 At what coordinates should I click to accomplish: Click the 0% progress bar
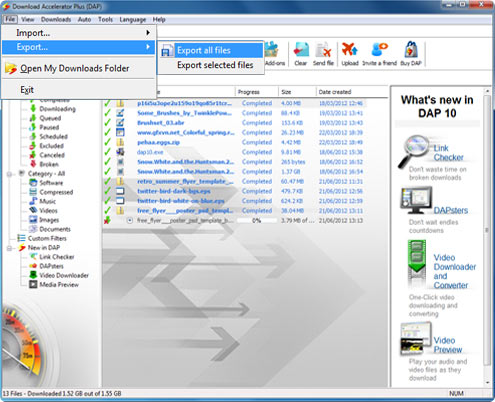[257, 220]
